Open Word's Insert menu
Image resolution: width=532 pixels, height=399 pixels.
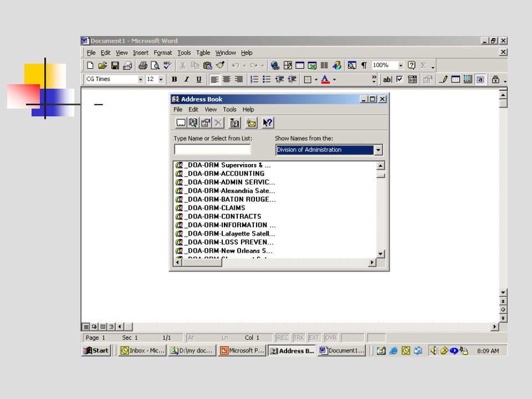point(140,53)
